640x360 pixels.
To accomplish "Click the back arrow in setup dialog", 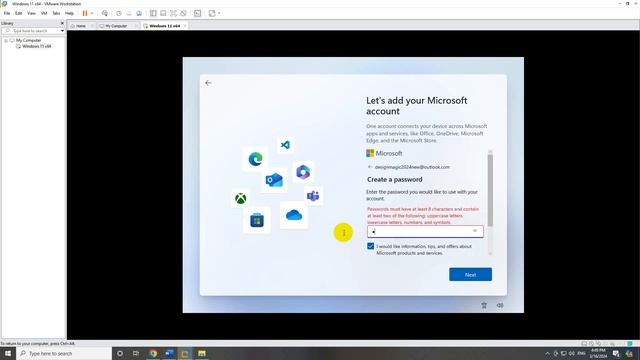I will [x=208, y=83].
